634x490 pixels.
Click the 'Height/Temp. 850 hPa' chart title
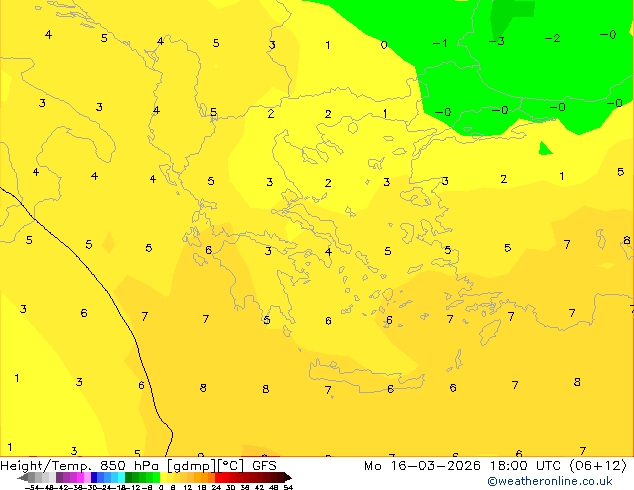[81, 466]
